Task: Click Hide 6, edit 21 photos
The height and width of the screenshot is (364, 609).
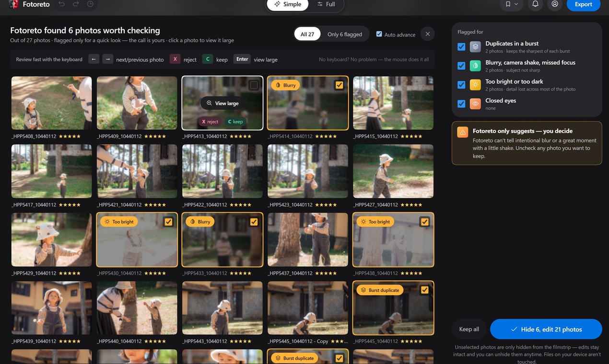Action: tap(546, 329)
